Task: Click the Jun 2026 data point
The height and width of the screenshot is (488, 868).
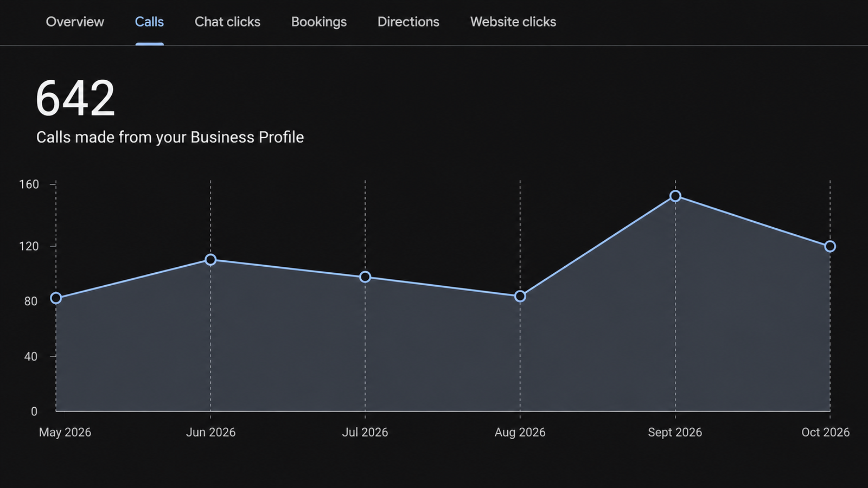Action: point(210,260)
